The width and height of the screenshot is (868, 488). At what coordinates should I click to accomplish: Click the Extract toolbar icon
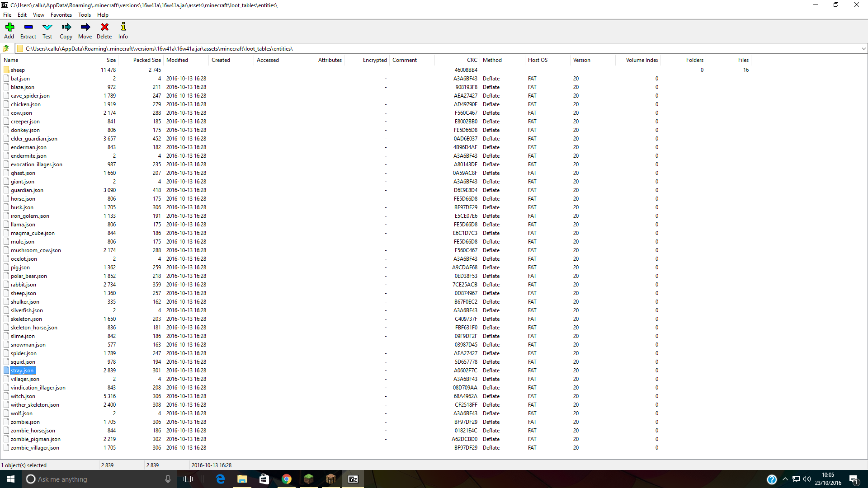(28, 28)
